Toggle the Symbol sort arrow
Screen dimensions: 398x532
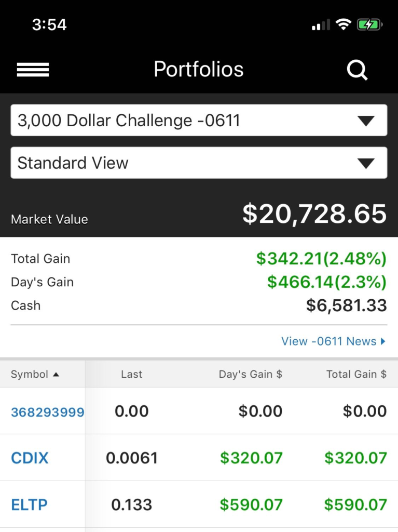tap(56, 374)
